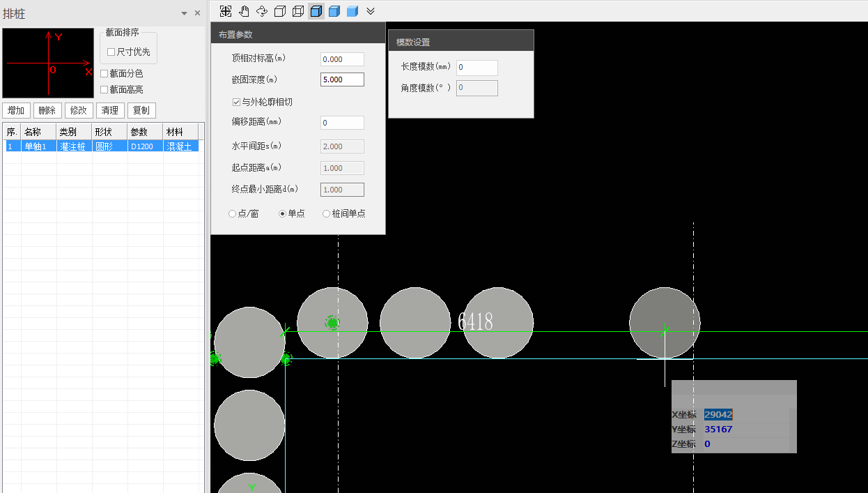The width and height of the screenshot is (868, 493).
Task: Switch to wireframe cube display mode
Action: click(298, 11)
